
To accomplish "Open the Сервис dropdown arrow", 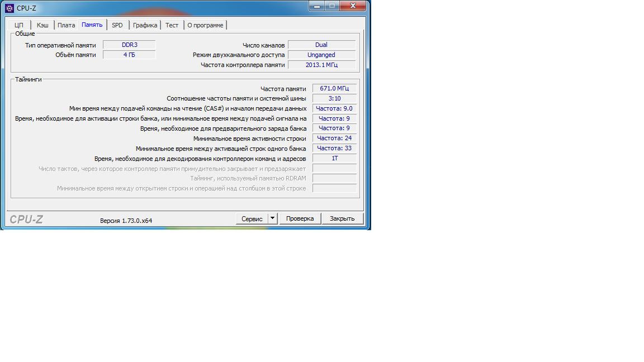I will [x=272, y=218].
